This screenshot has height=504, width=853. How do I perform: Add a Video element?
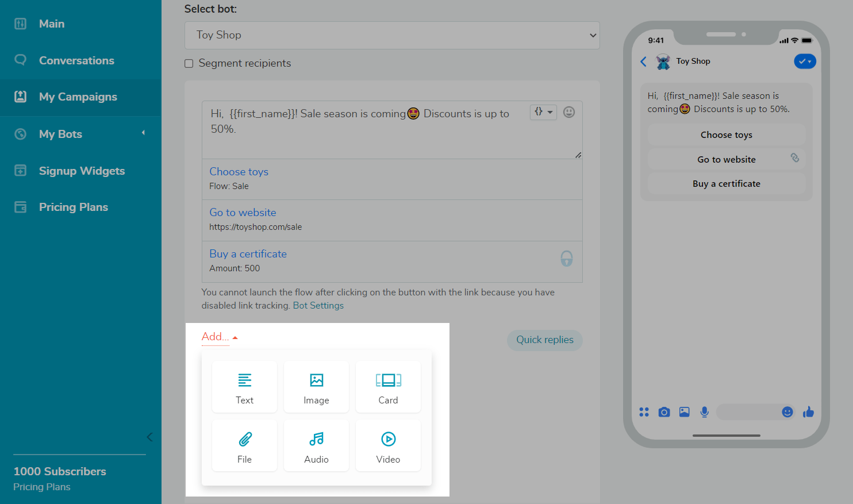tap(388, 446)
